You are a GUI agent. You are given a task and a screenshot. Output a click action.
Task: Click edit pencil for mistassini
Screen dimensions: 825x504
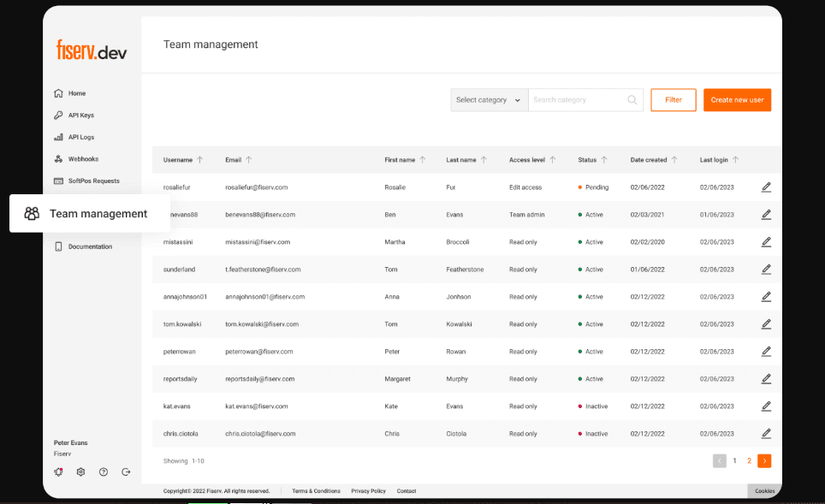(x=766, y=242)
